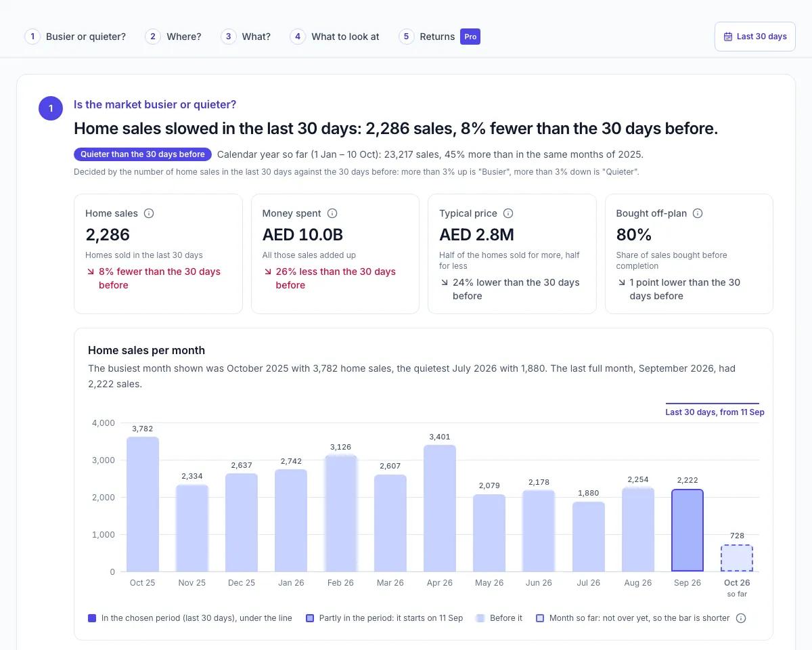Show info for Bought off-plan metric

698,213
